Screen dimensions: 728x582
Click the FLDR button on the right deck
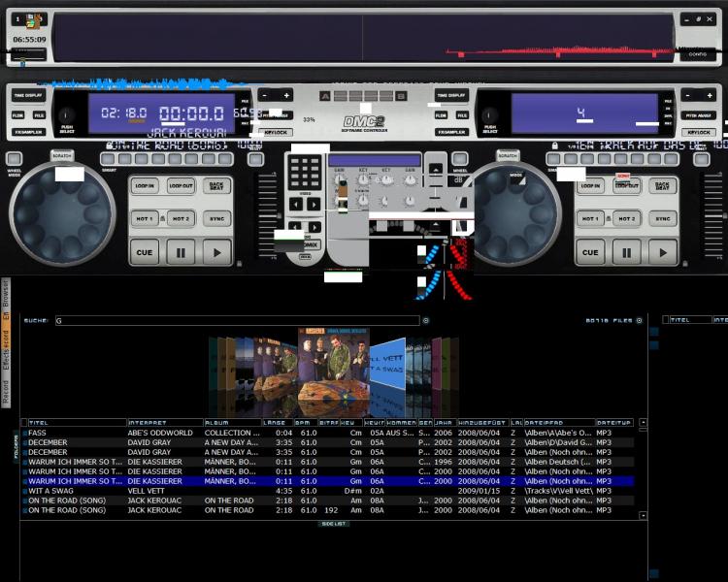(x=441, y=115)
